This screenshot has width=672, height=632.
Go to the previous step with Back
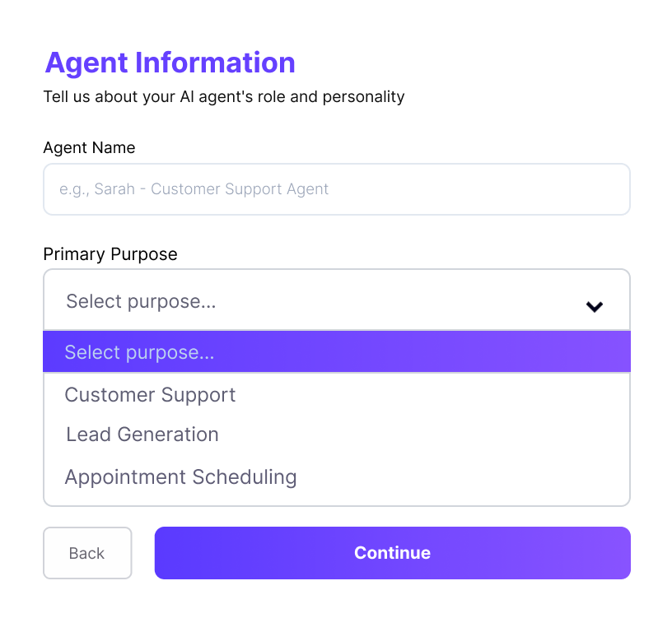pos(87,553)
